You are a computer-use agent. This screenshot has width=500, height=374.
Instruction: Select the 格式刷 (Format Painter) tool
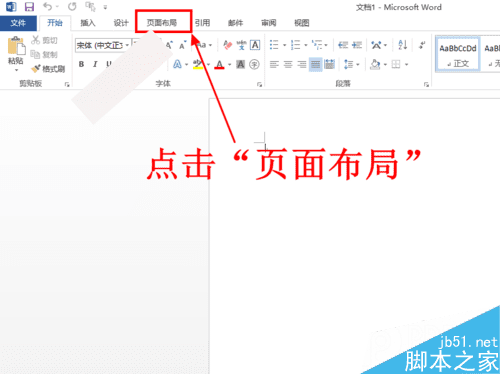pyautogui.click(x=48, y=69)
